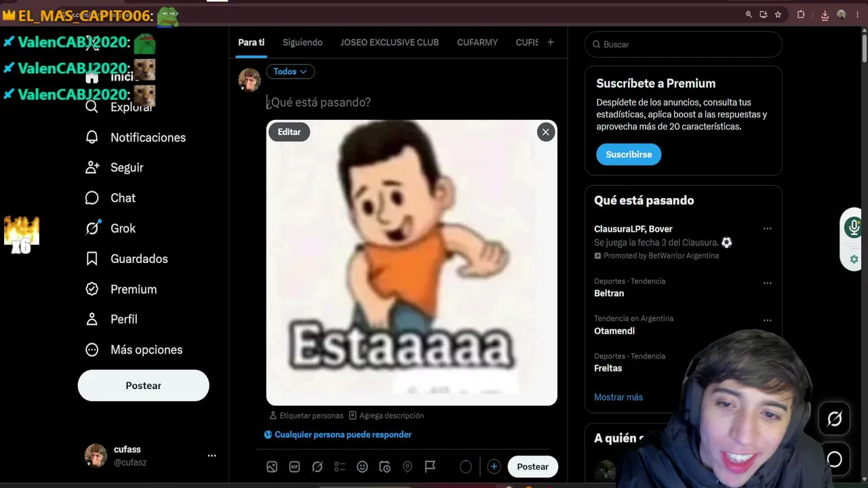The width and height of the screenshot is (868, 488).
Task: Open Perfil person icon in sidebar
Action: tap(92, 319)
